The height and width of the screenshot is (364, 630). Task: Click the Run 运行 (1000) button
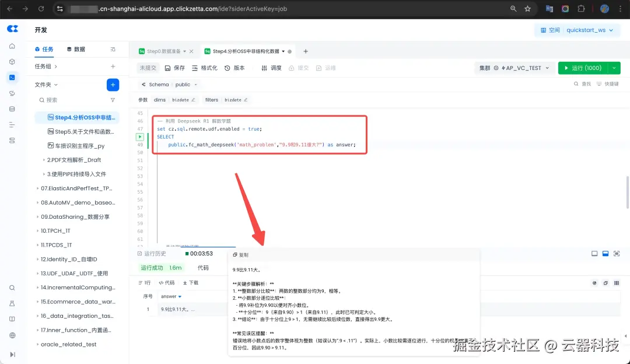pos(583,68)
